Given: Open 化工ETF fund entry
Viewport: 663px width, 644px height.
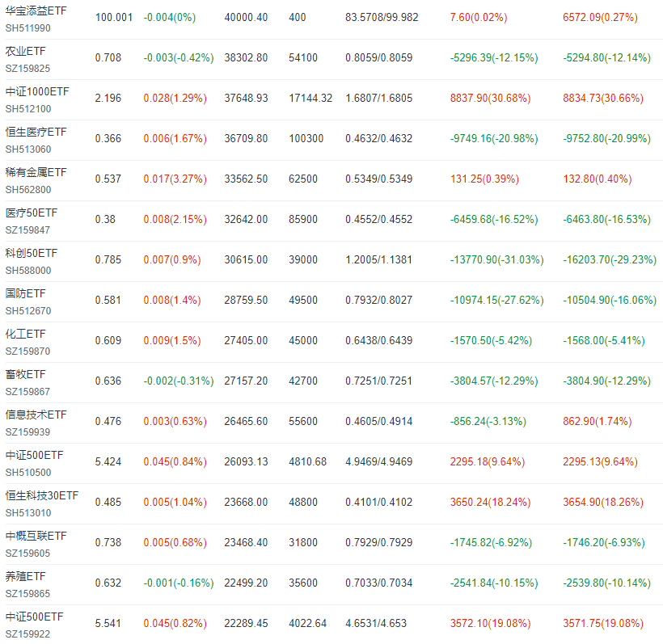Looking at the screenshot, I should 25,334.
